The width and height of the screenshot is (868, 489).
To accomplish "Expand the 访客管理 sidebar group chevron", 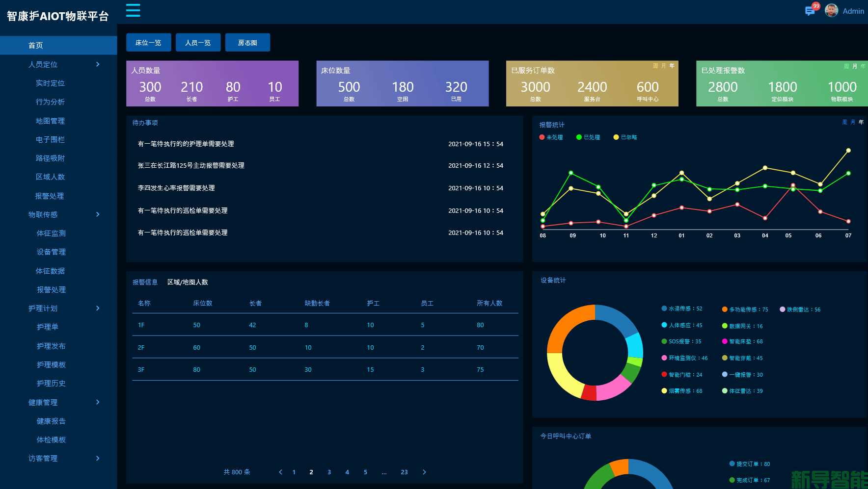I will tap(98, 458).
